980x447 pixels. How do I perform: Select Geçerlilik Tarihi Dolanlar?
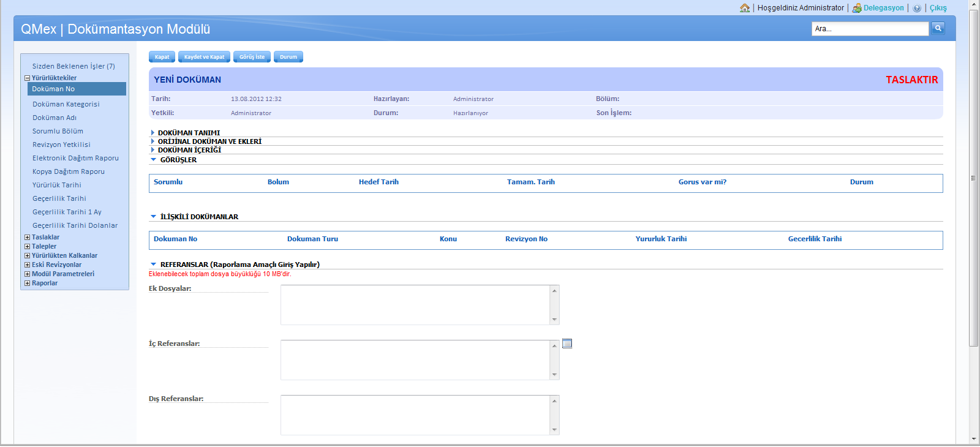coord(75,225)
